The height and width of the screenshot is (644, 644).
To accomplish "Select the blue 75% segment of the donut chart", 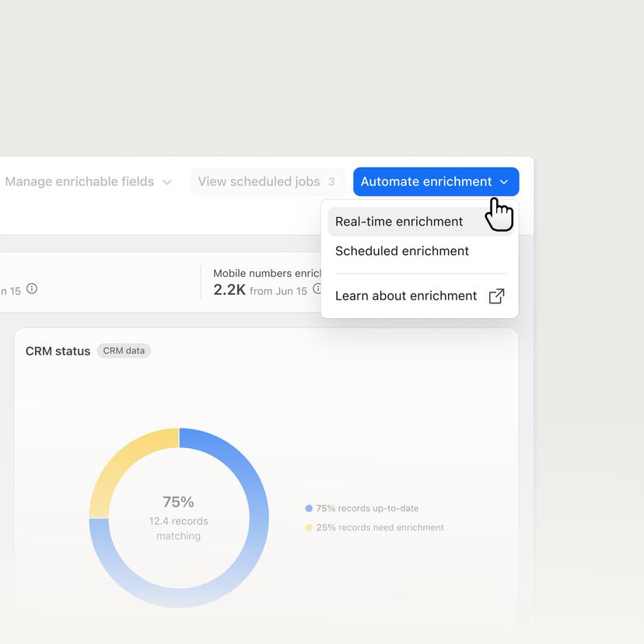I will point(257,513).
